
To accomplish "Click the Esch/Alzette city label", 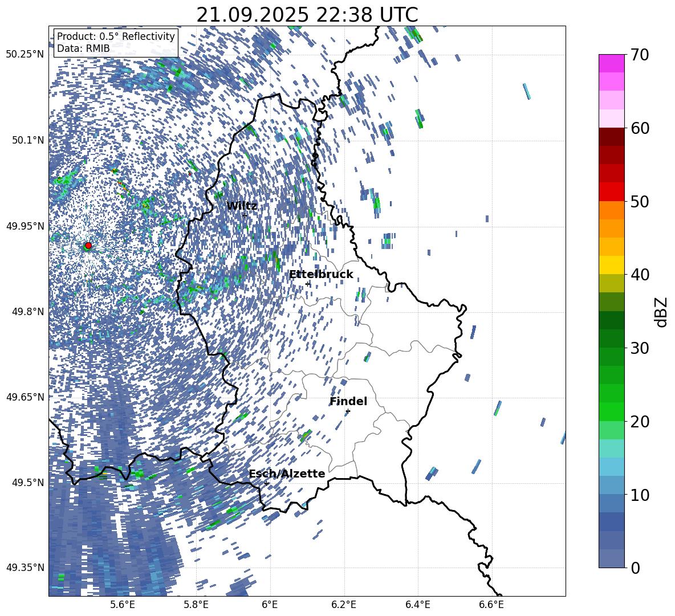I will (x=287, y=474).
